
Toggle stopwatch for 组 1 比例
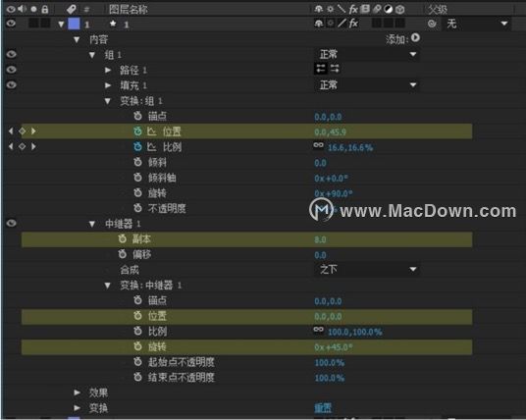137,146
